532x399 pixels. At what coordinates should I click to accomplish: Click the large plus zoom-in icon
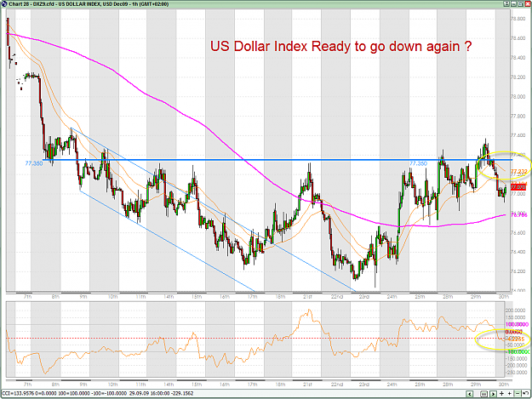click(x=502, y=394)
